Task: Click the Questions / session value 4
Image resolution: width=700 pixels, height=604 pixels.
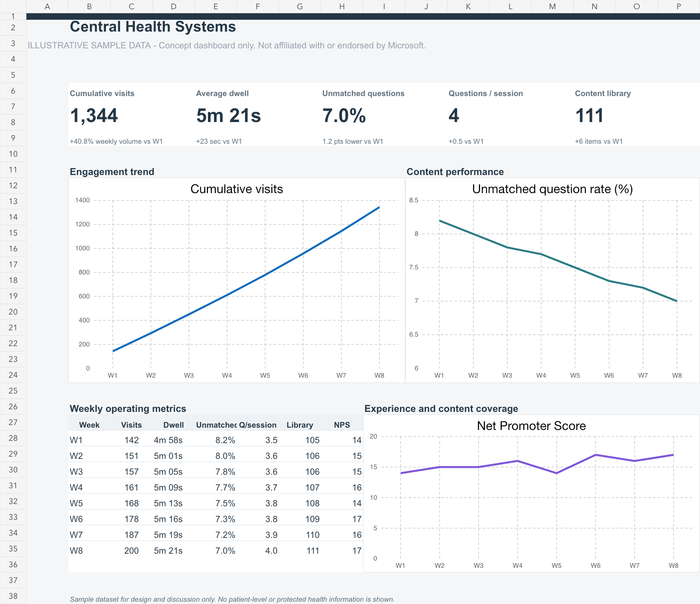Action: [x=454, y=115]
